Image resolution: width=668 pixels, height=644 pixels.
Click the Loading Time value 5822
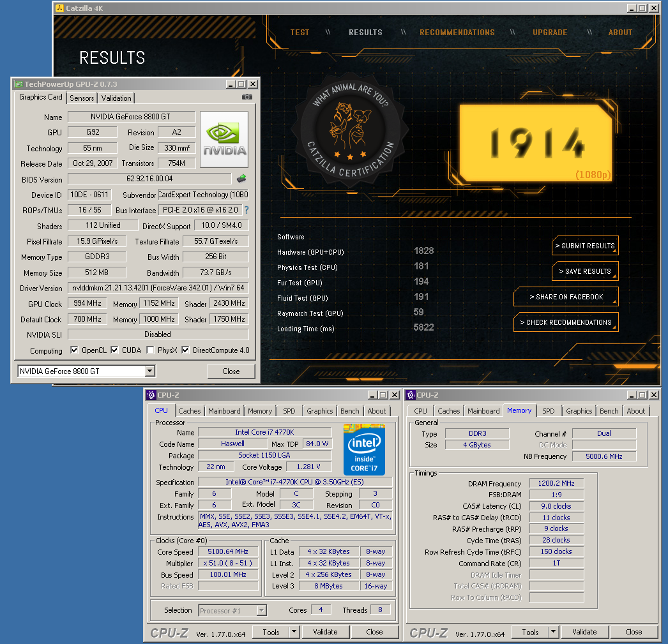[423, 327]
